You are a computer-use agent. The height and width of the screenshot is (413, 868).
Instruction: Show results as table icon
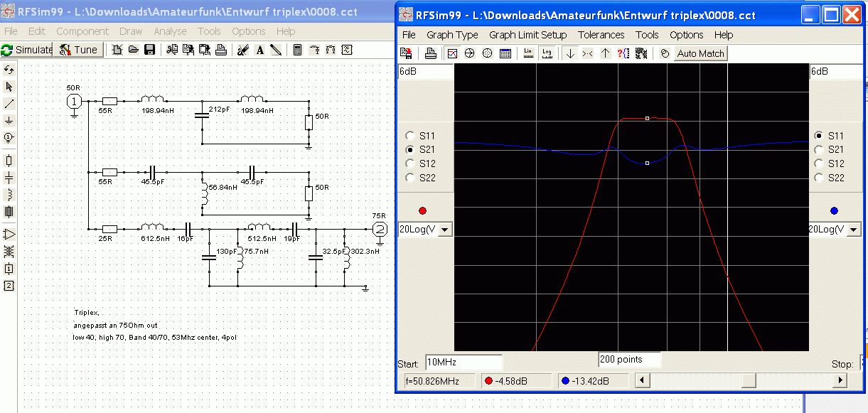click(x=505, y=53)
